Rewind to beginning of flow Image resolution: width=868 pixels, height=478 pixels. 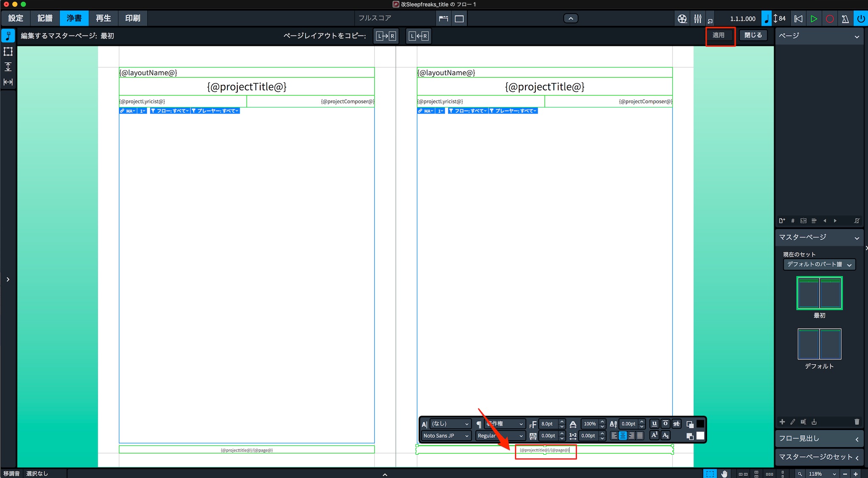[x=798, y=19]
